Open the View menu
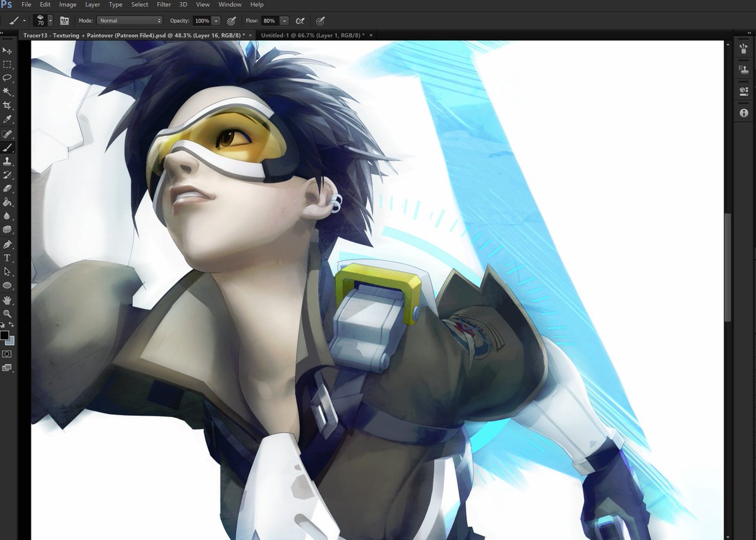 (x=203, y=4)
